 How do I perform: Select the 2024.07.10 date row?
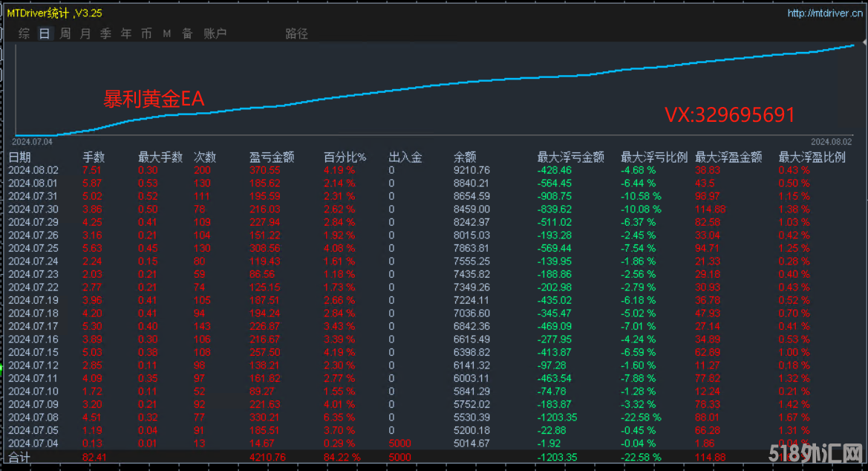[x=33, y=392]
